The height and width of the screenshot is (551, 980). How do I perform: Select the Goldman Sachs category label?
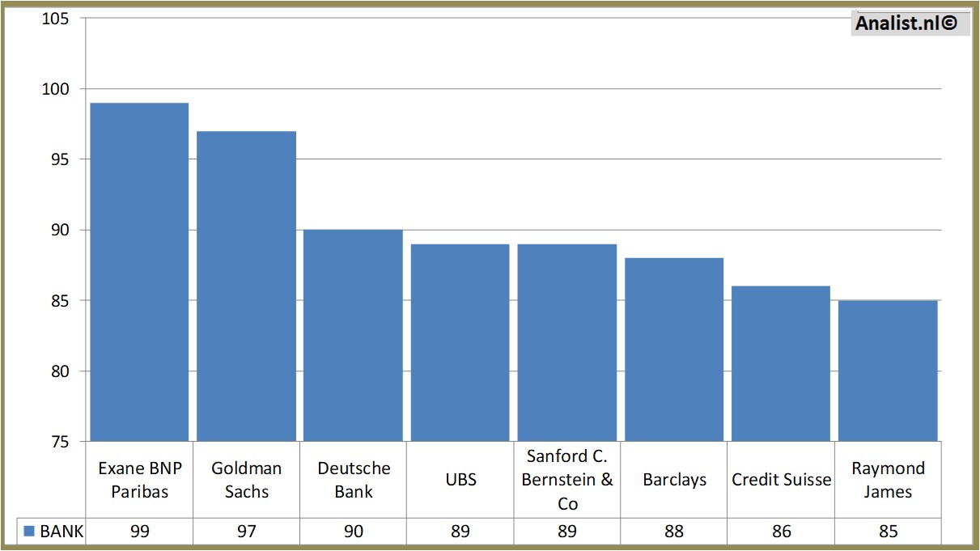[246, 480]
